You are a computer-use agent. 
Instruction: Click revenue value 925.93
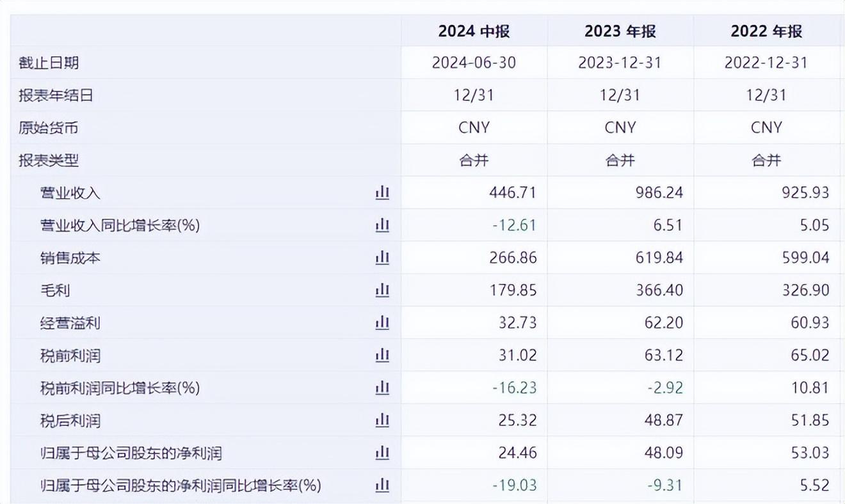pyautogui.click(x=805, y=193)
